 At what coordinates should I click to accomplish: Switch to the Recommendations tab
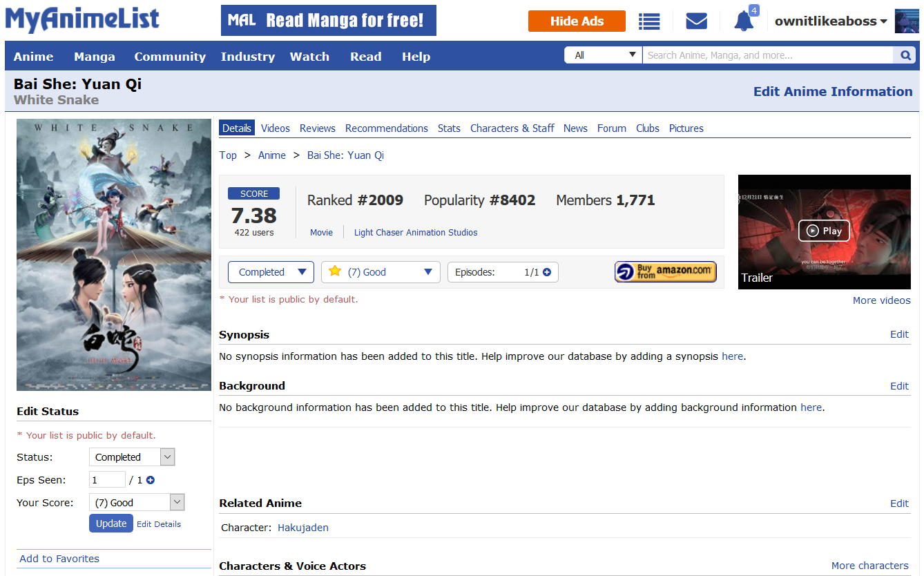click(x=387, y=128)
